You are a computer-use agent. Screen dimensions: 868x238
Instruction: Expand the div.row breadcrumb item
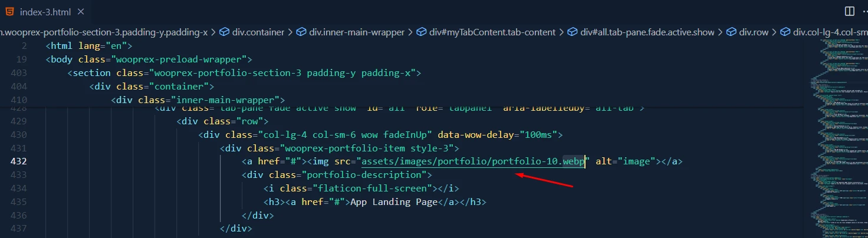click(x=755, y=32)
